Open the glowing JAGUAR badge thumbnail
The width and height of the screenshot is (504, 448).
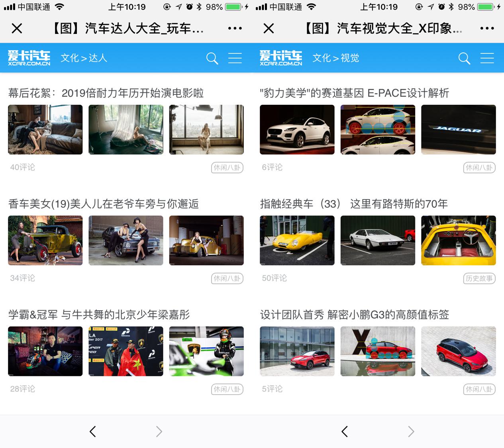458,129
